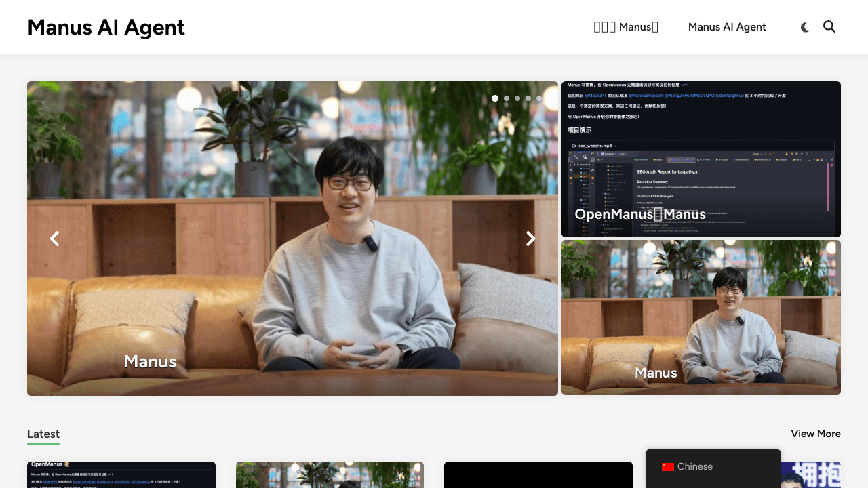Viewport: 868px width, 488px height.
Task: Go to the previous slide arrow
Action: [54, 239]
